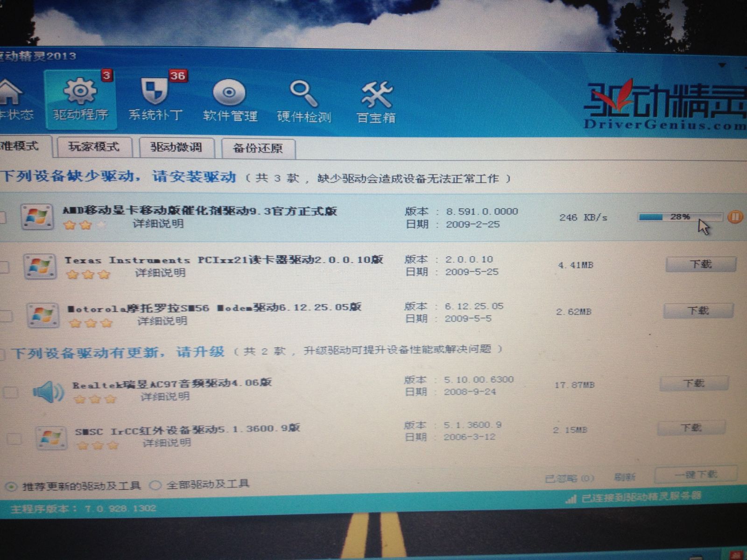This screenshot has height=560, width=747.
Task: Click the 3 badge on 驱动程序
Action: coord(107,75)
